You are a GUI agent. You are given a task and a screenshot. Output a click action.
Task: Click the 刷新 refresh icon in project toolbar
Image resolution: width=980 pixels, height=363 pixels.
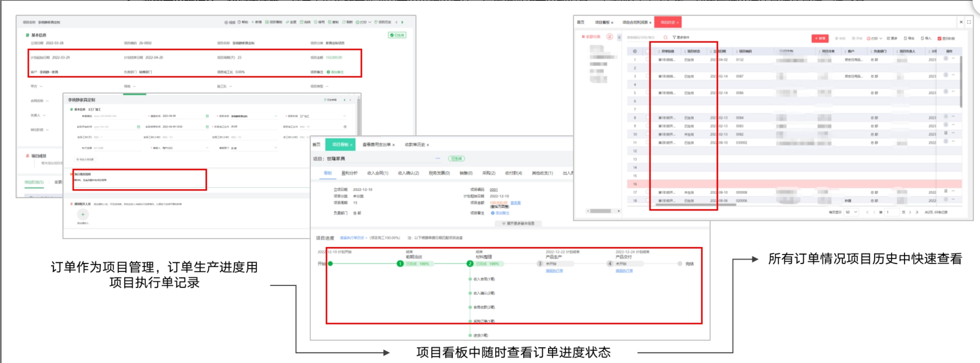(344, 22)
